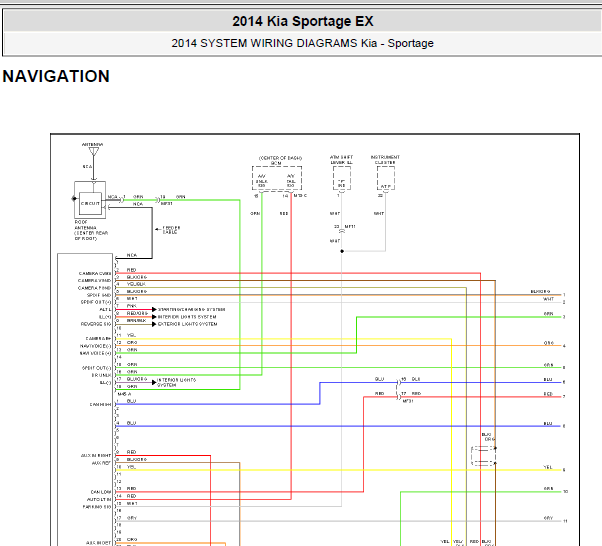Viewport: 602px width, 546px height.
Task: Click the SPDIF OUT(+) pin label
Action: pos(96,302)
